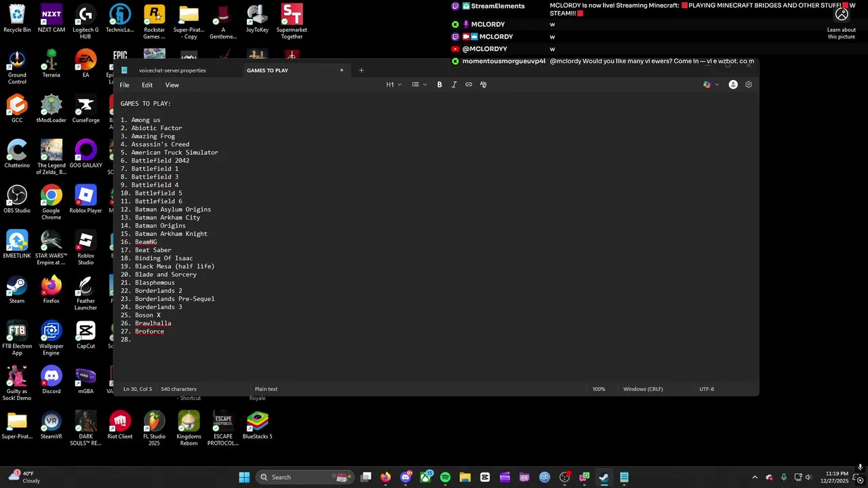Expand the Copilot dropdown arrow in Notepad
Screen dimensions: 868x488
click(x=717, y=85)
